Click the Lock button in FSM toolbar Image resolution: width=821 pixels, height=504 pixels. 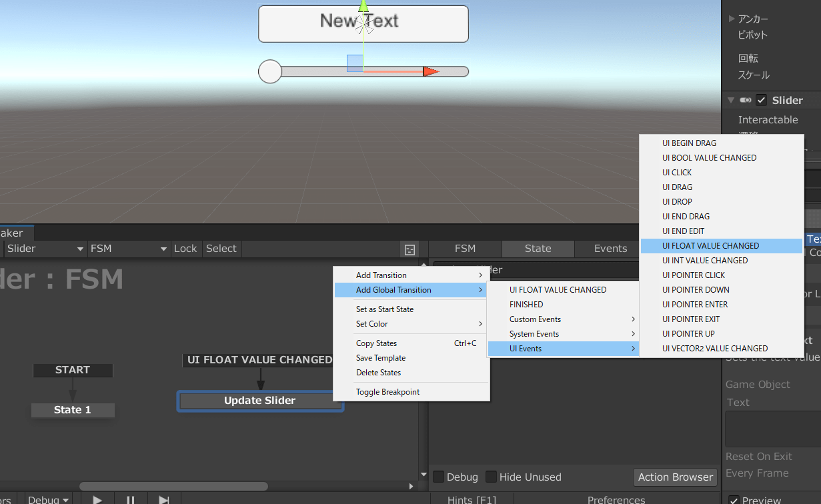(185, 249)
